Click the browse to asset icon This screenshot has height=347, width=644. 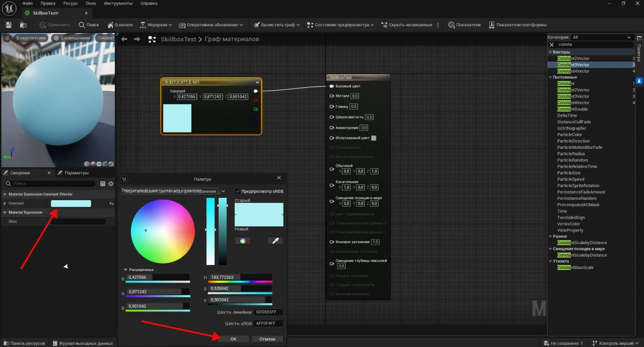23,25
